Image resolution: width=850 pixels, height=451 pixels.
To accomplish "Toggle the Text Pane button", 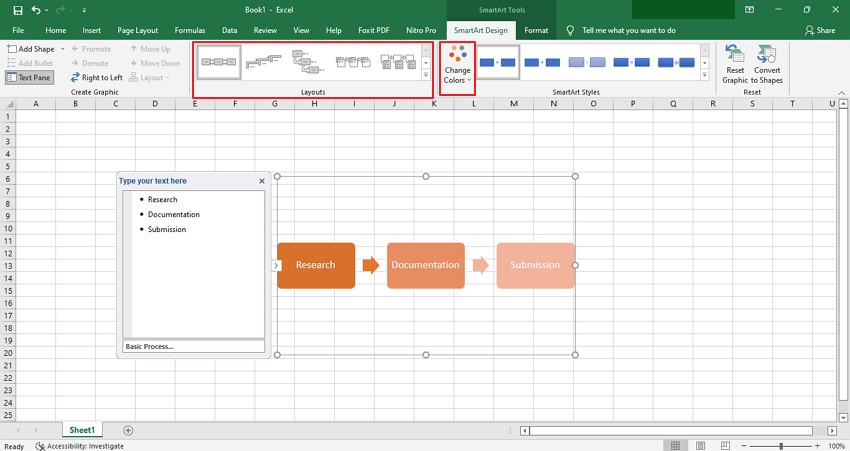I will tap(29, 78).
